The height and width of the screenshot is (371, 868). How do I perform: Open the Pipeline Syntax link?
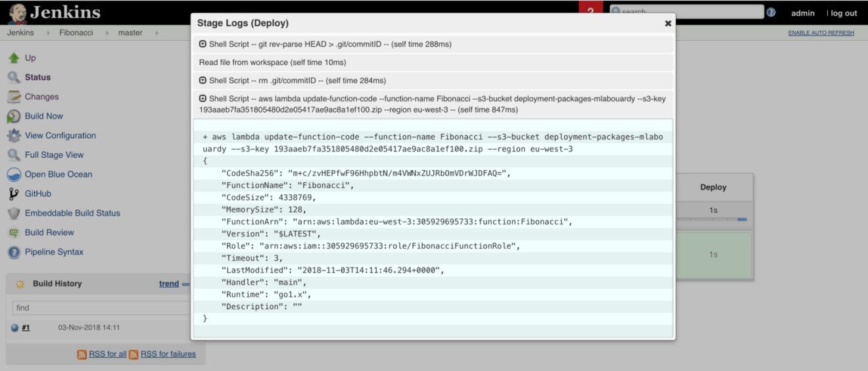pos(54,252)
